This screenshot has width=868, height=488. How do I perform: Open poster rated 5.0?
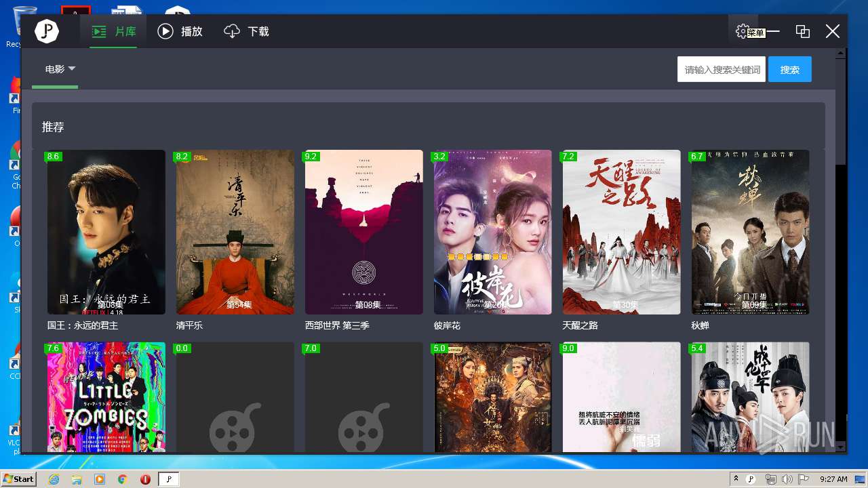[x=493, y=397]
